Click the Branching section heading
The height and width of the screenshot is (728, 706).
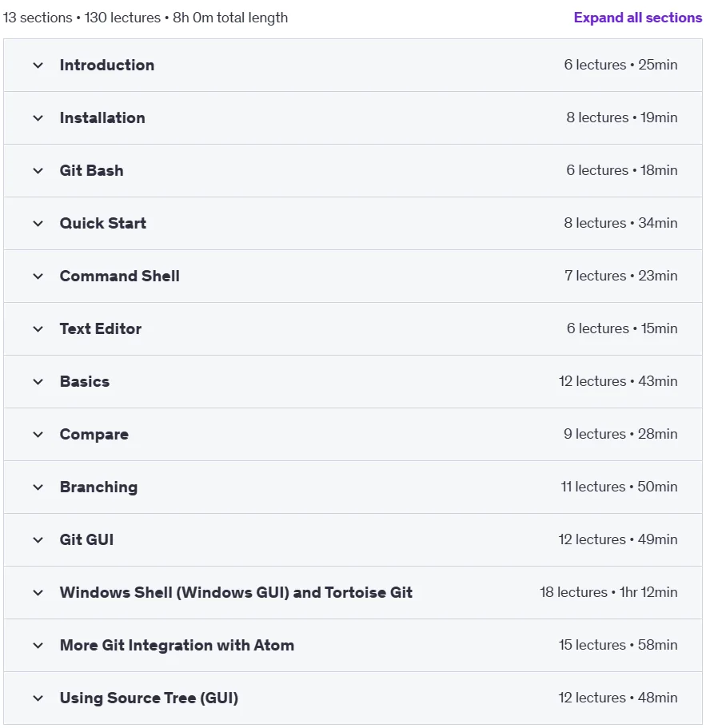tap(98, 487)
